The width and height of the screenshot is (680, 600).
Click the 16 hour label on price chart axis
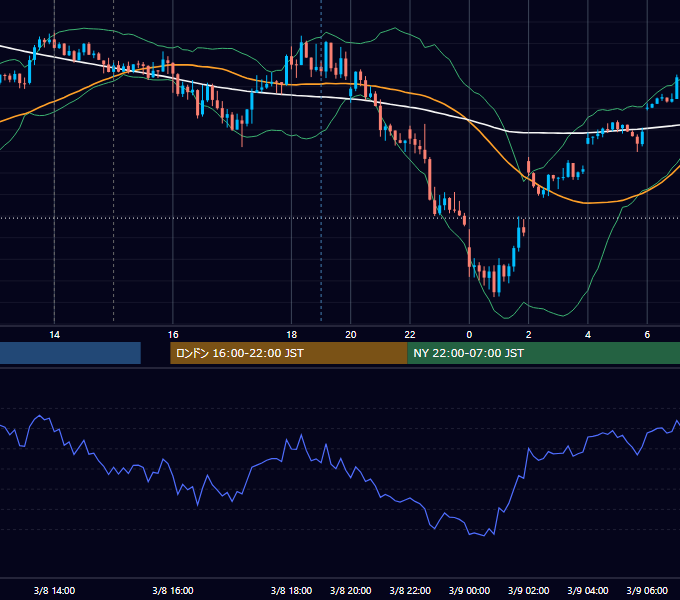click(x=173, y=335)
